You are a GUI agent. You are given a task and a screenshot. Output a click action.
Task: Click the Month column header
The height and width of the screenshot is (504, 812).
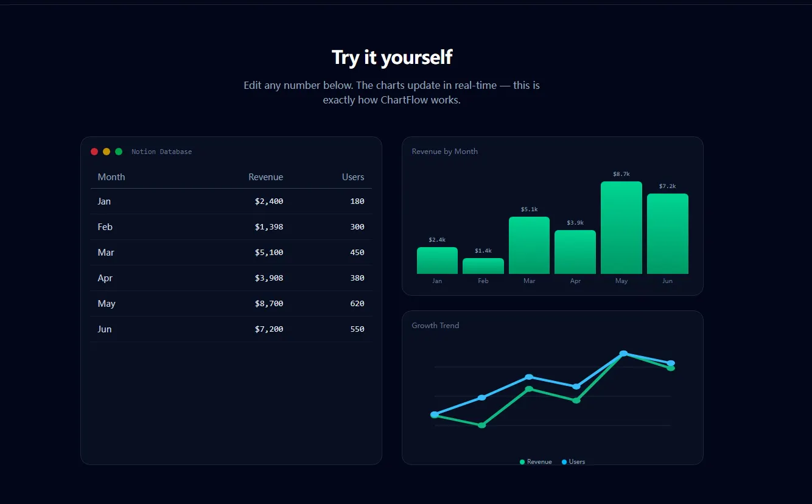pos(111,177)
